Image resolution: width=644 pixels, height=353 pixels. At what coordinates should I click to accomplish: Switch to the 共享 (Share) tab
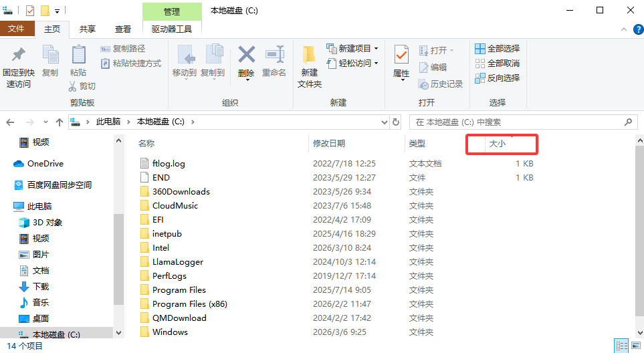pyautogui.click(x=88, y=29)
